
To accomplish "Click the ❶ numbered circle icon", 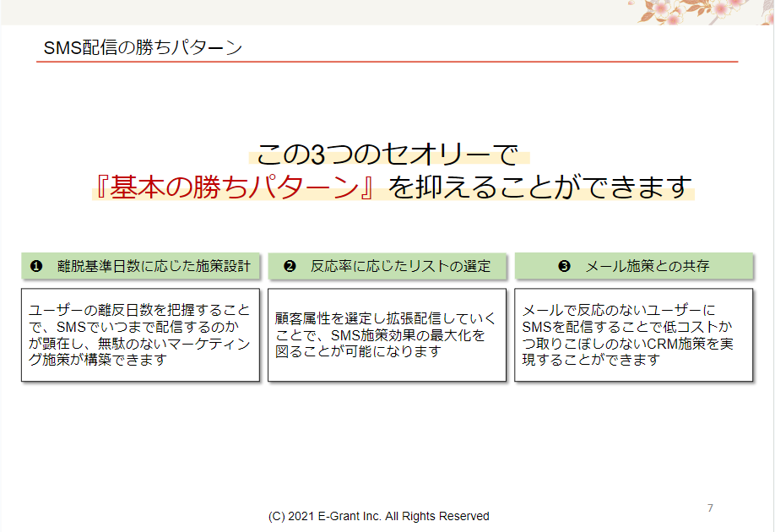I will [x=36, y=266].
